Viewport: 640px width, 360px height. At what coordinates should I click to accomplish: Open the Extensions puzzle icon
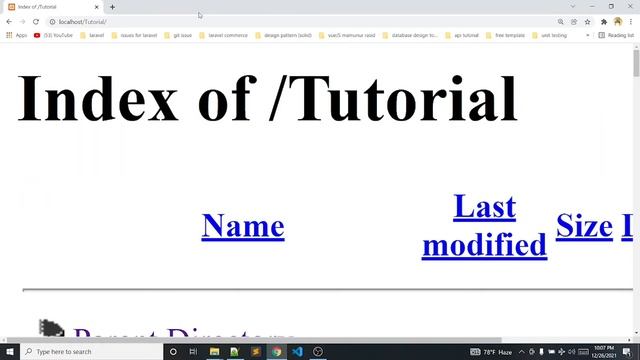(x=604, y=22)
